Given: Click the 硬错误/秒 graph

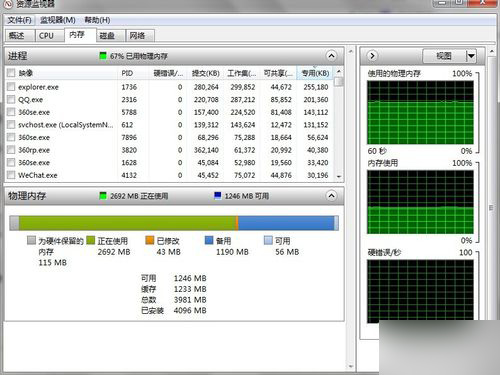Looking at the screenshot, I should click(x=420, y=291).
